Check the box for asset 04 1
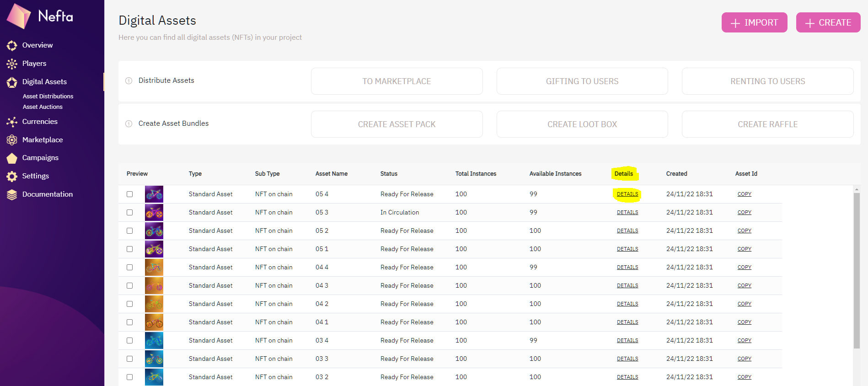Image resolution: width=868 pixels, height=386 pixels. [x=130, y=322]
